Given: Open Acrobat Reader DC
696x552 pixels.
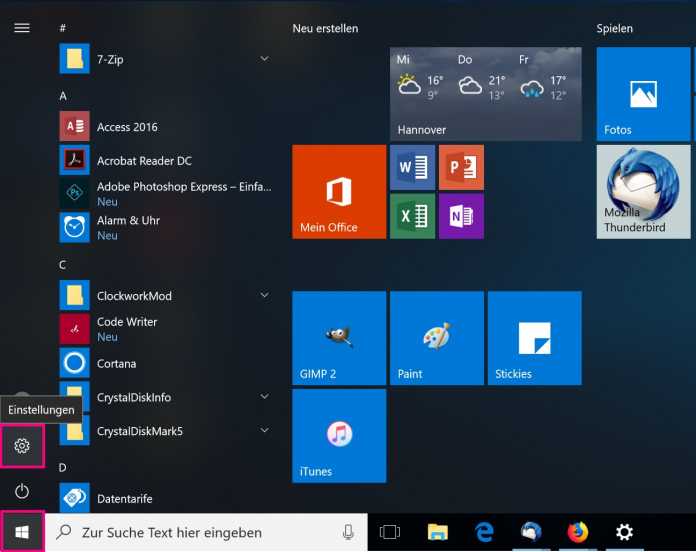Looking at the screenshot, I should 166,160.
